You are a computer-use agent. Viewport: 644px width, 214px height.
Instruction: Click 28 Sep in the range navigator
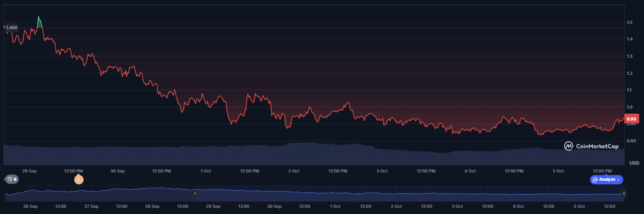152,206
